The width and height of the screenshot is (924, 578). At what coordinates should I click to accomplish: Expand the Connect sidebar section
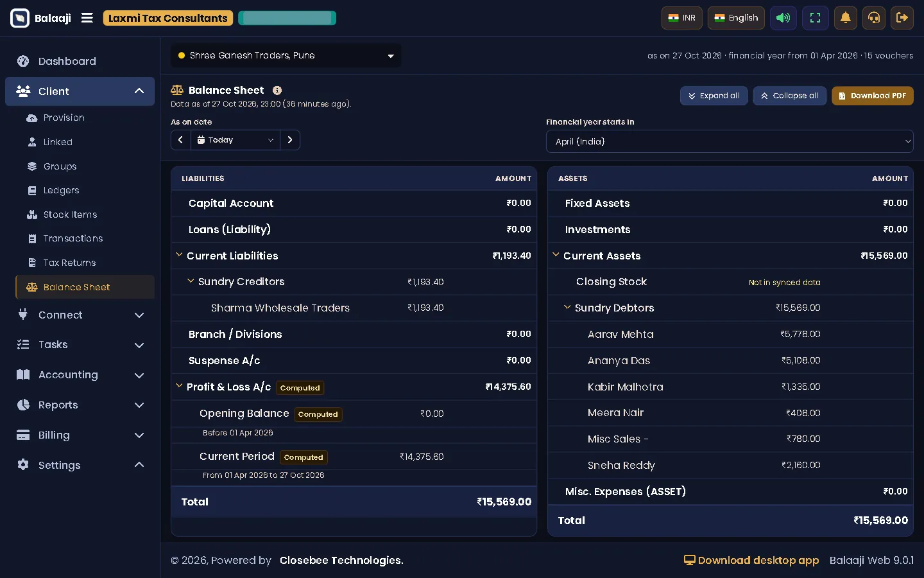point(80,315)
